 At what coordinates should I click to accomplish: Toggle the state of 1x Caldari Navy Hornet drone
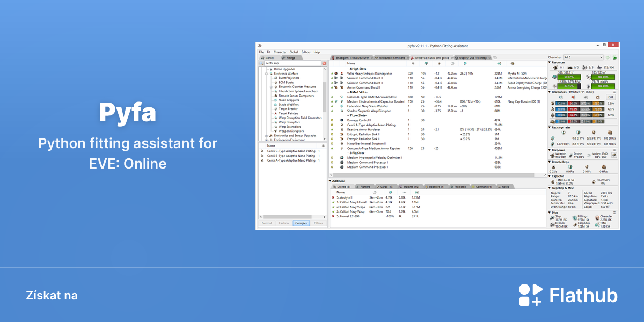tap(333, 202)
